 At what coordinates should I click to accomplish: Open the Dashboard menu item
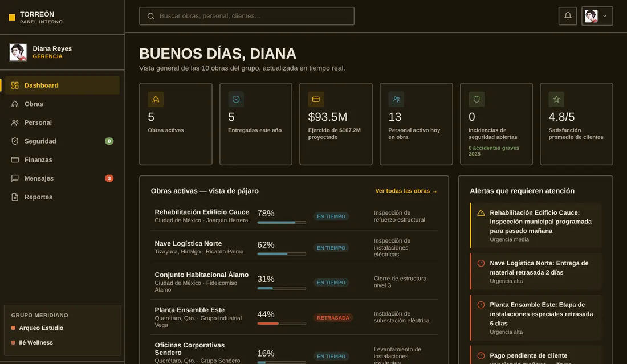62,85
